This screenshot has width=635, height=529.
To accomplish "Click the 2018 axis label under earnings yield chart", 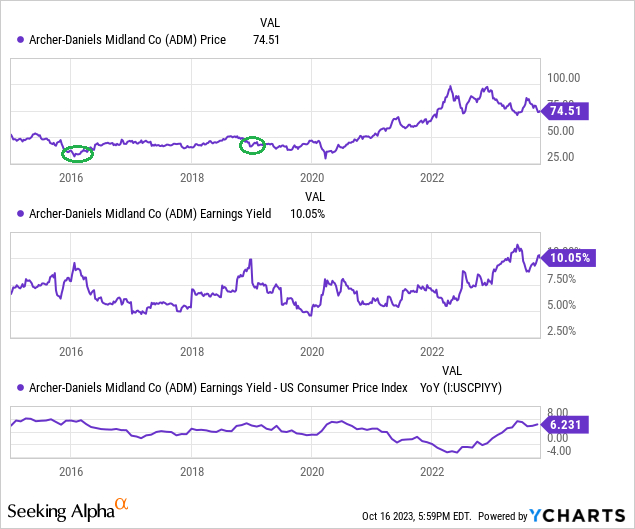I will coord(192,352).
